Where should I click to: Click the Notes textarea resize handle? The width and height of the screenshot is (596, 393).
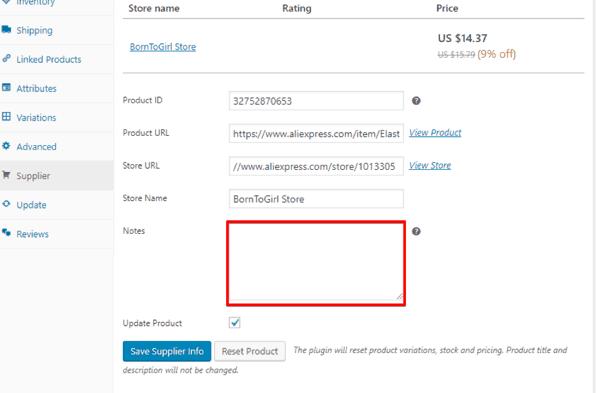399,296
